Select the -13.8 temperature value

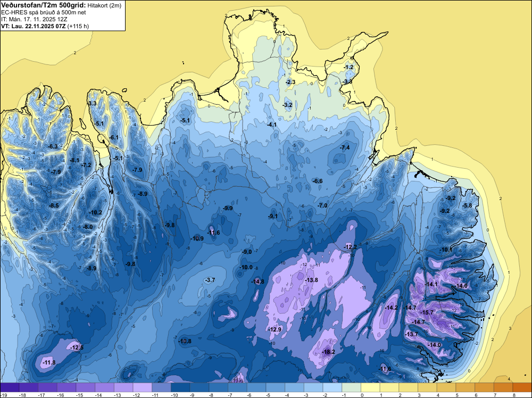pyautogui.click(x=311, y=280)
